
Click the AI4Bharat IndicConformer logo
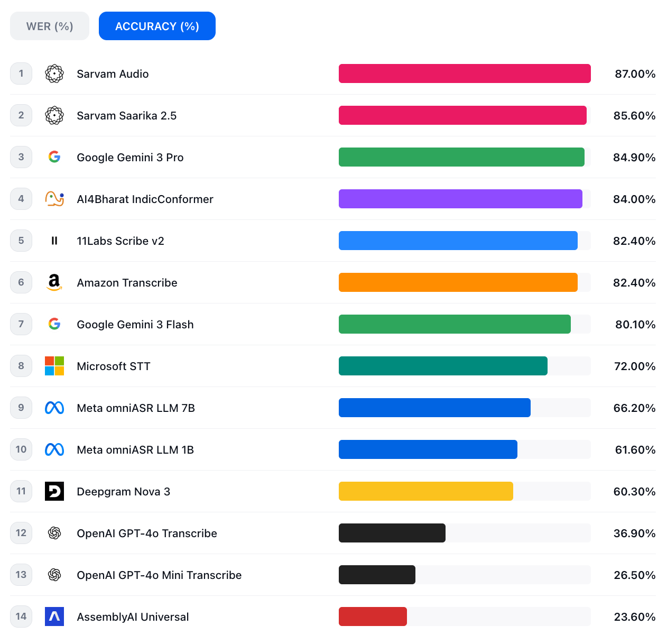[x=54, y=199]
